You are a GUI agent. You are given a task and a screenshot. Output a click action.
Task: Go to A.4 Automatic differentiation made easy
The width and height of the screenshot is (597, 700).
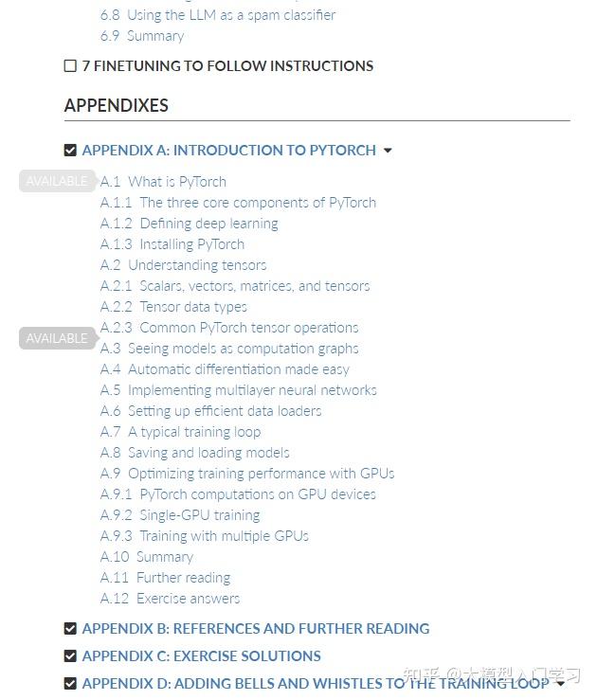[225, 369]
